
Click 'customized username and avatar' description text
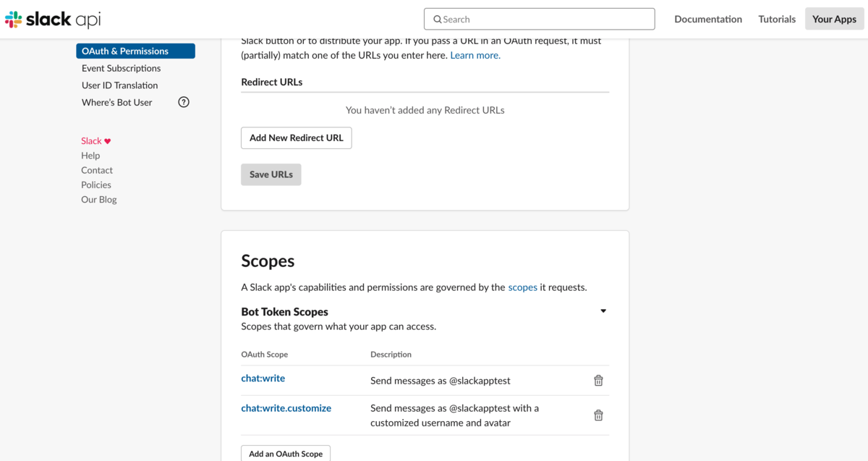coord(441,423)
